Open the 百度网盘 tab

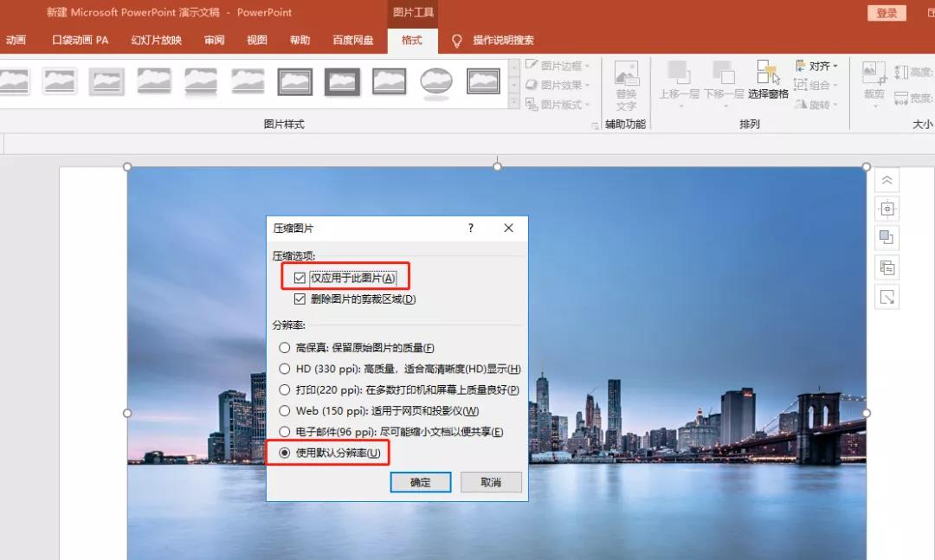coord(353,40)
